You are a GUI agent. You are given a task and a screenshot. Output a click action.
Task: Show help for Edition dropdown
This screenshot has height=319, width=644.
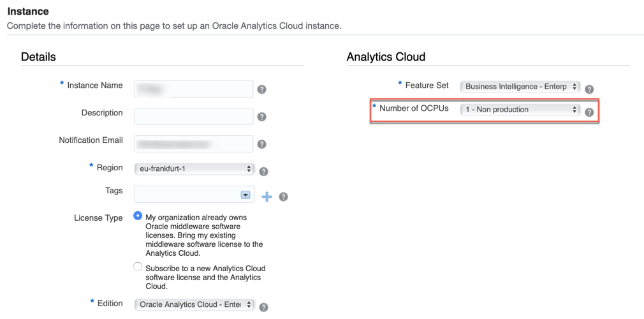coord(264,307)
